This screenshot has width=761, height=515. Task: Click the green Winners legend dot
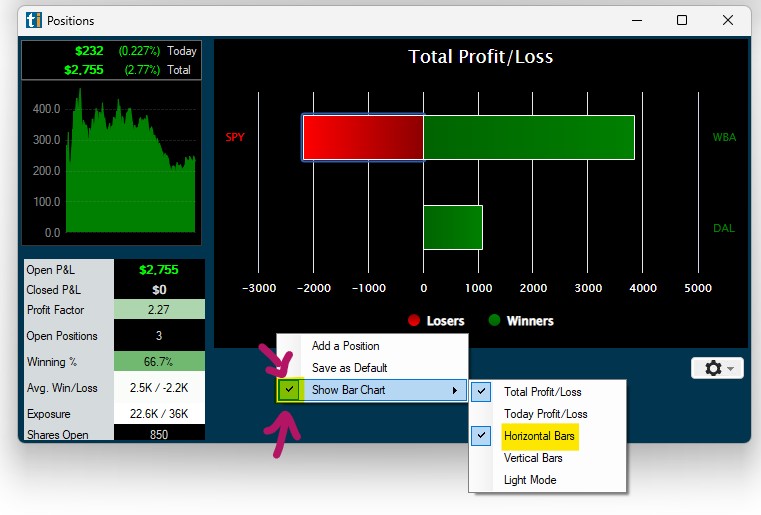click(494, 321)
